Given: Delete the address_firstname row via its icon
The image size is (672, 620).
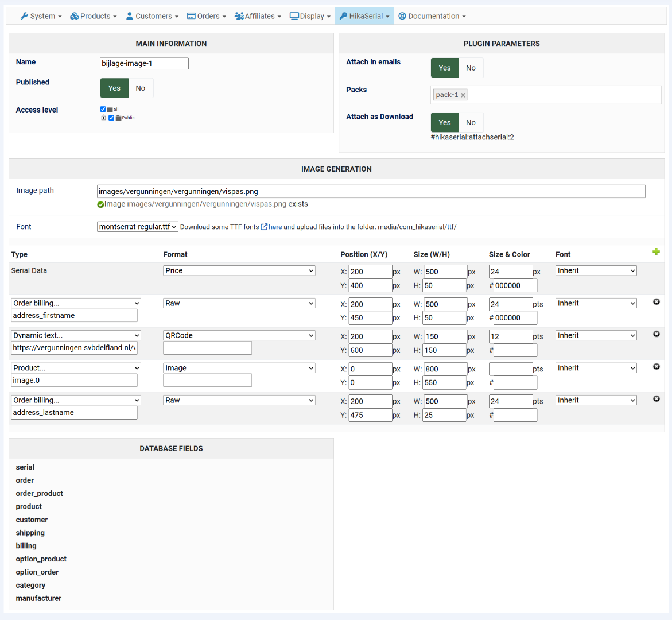Looking at the screenshot, I should [657, 302].
